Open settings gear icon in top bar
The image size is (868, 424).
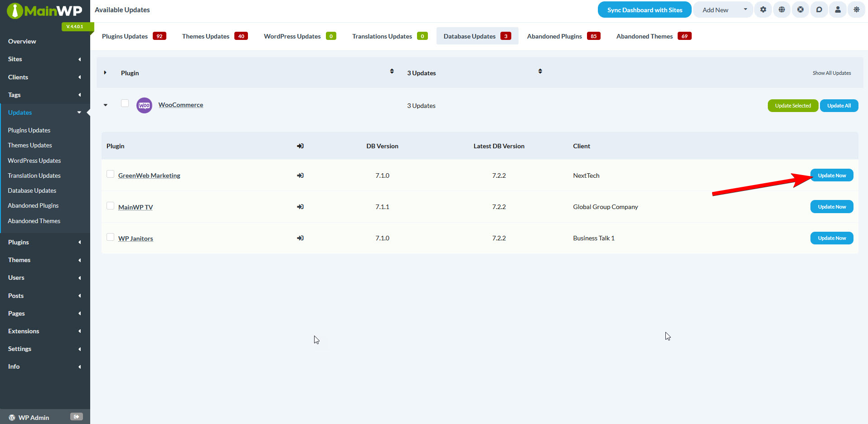pyautogui.click(x=763, y=10)
